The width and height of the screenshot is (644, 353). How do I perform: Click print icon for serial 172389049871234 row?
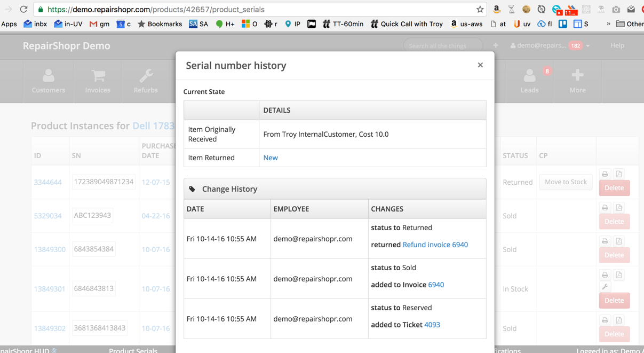coord(605,174)
